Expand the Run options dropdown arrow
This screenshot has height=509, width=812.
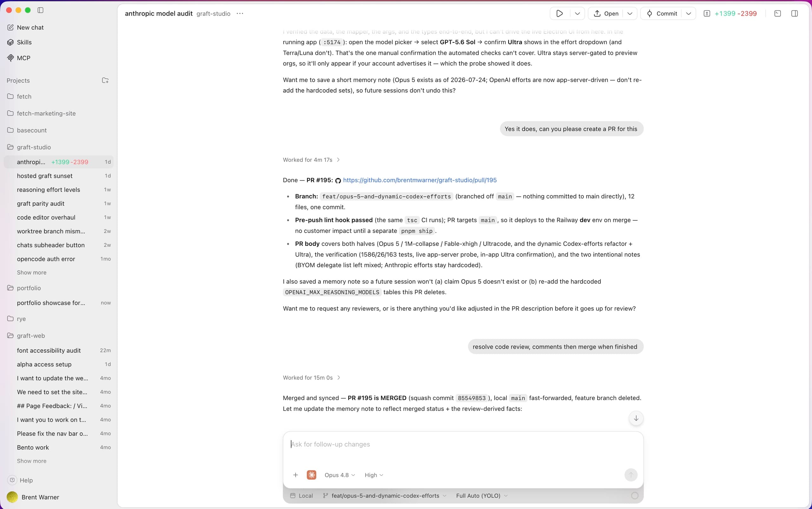pos(578,13)
